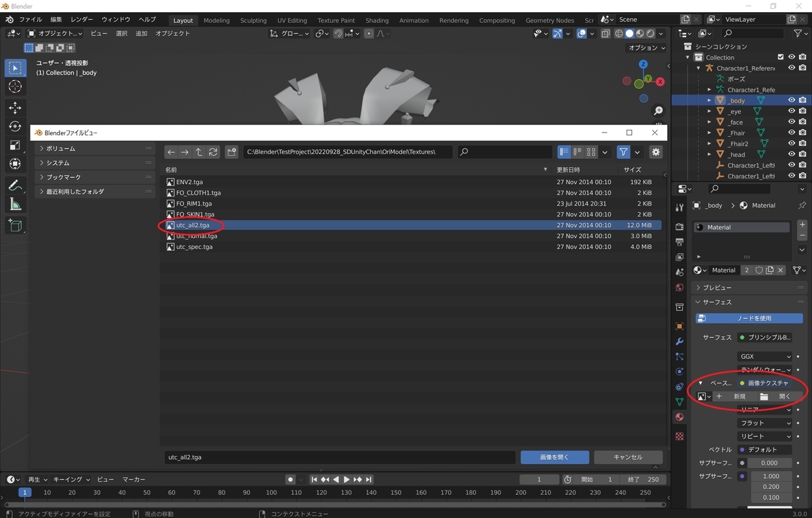Click the viewport zoom magnifier icon
The image size is (812, 518).
point(658,111)
